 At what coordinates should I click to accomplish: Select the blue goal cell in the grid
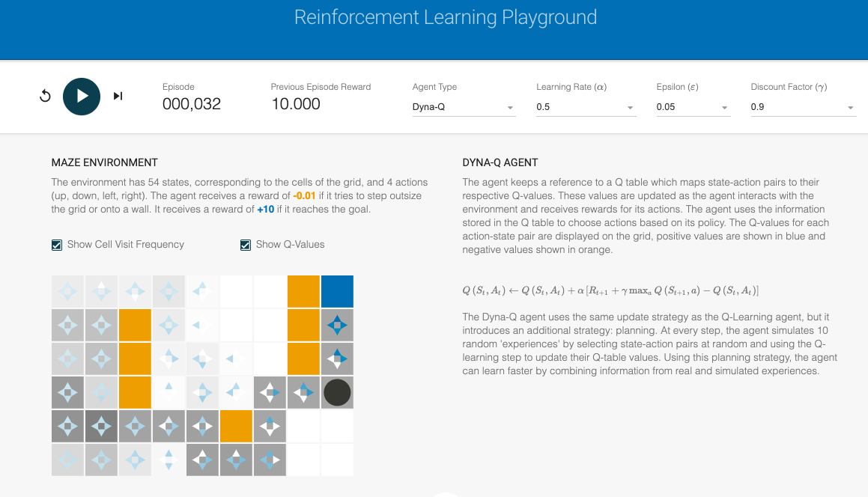337,290
